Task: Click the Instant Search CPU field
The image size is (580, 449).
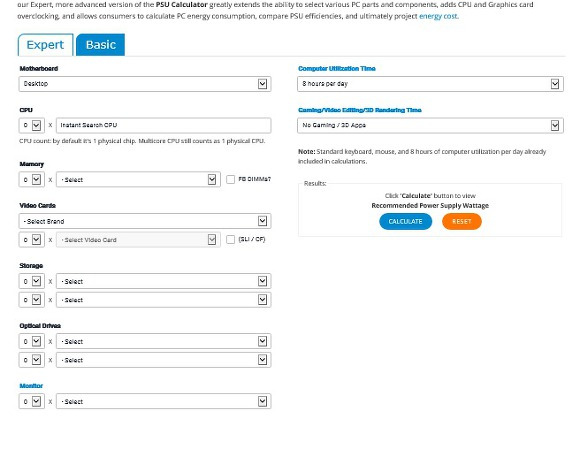Action: 163,125
